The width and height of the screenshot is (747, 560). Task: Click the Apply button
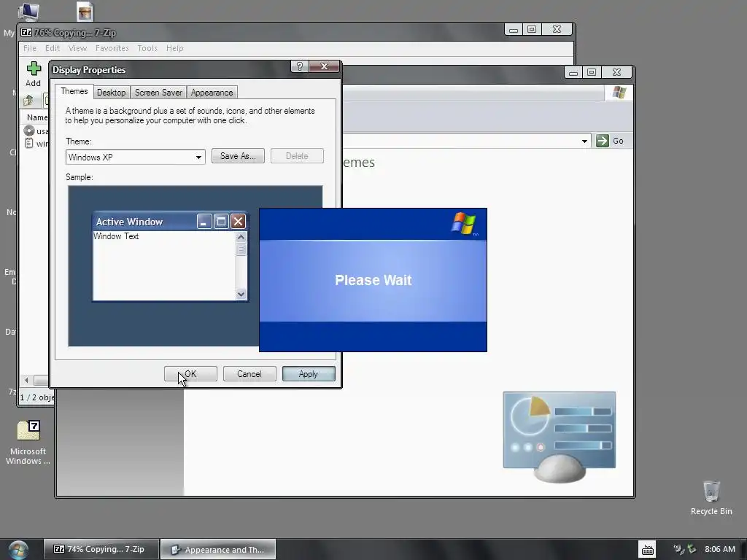coord(309,374)
